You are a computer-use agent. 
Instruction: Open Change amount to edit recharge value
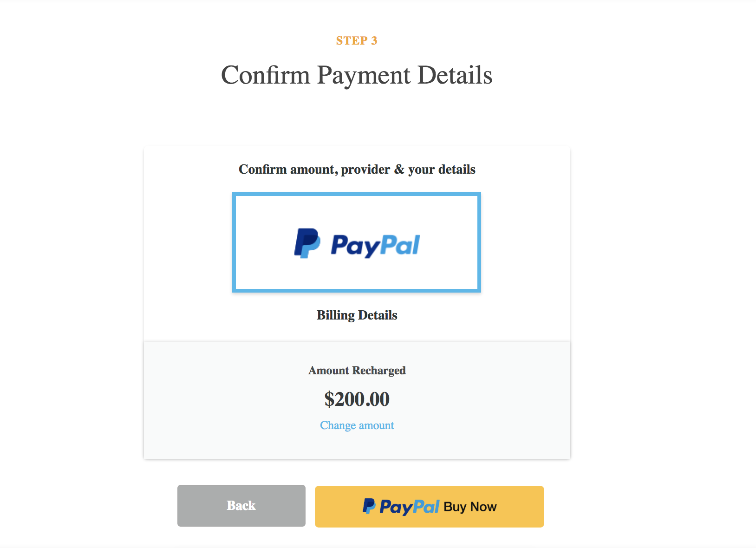357,425
